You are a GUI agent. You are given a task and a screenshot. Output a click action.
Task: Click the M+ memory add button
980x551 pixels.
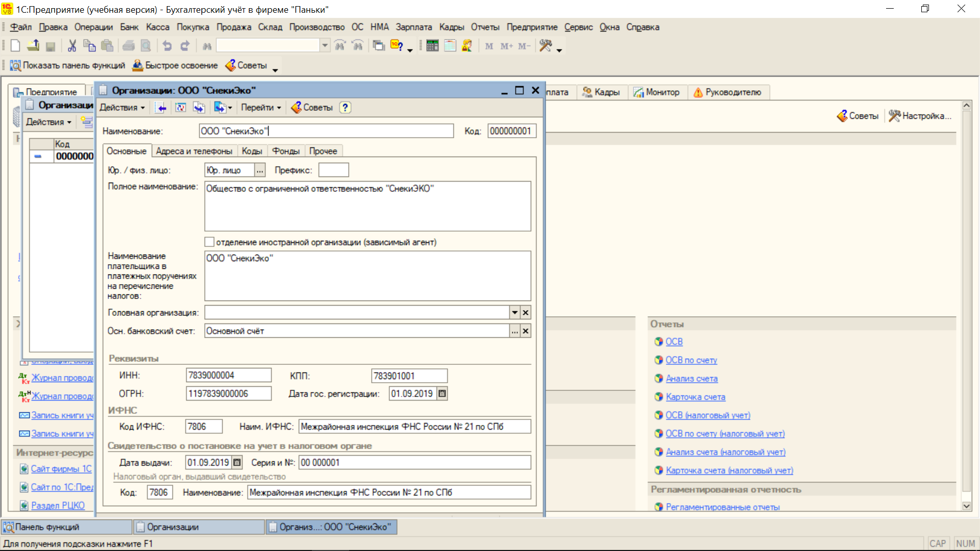coord(506,46)
